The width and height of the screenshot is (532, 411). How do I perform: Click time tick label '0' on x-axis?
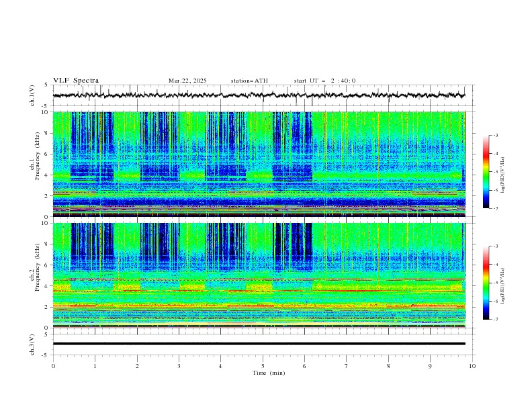tap(53, 366)
